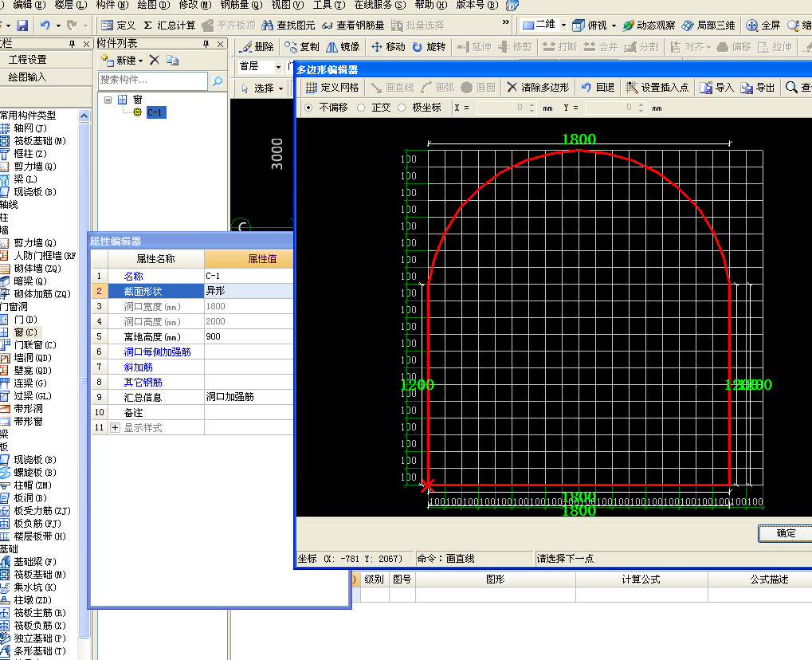Image resolution: width=812 pixels, height=660 pixels.
Task: Click 确定 button in polygon editor
Action: (x=785, y=533)
